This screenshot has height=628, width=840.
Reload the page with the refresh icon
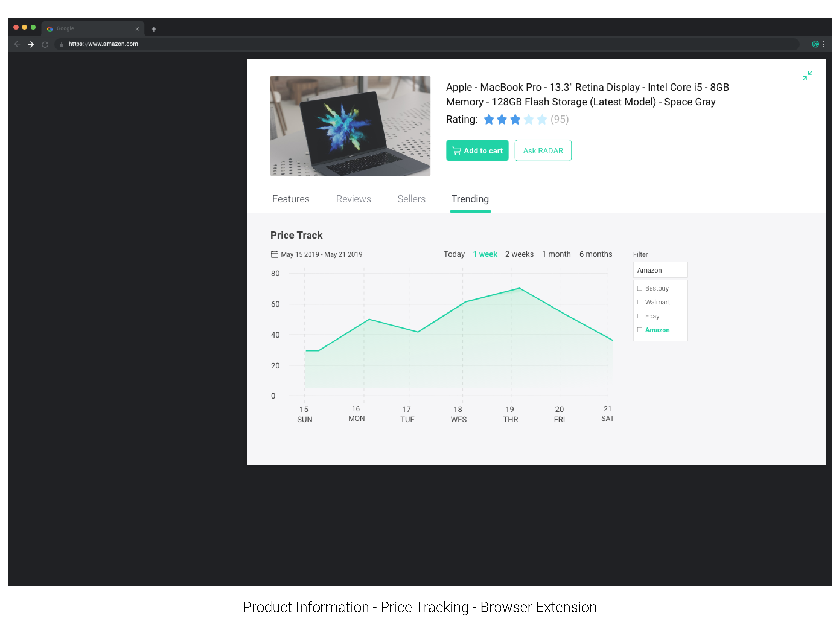(45, 45)
